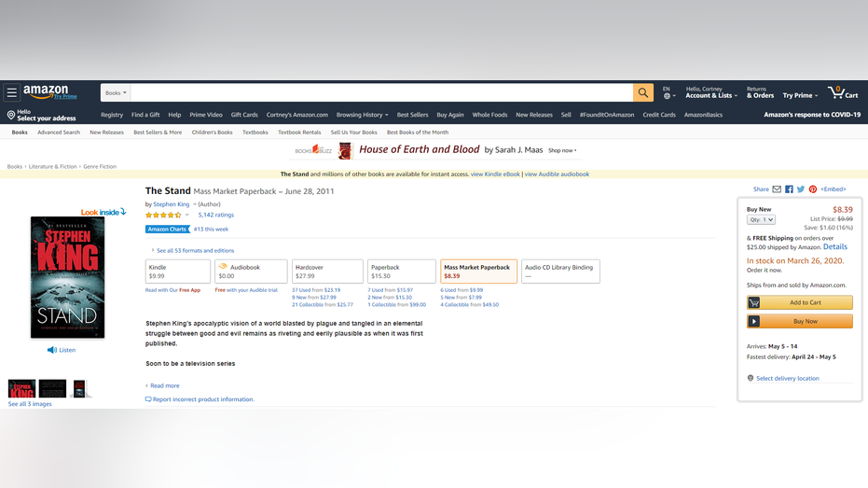Click the delivery location pin icon
This screenshot has width=868, height=488.
pos(10,115)
